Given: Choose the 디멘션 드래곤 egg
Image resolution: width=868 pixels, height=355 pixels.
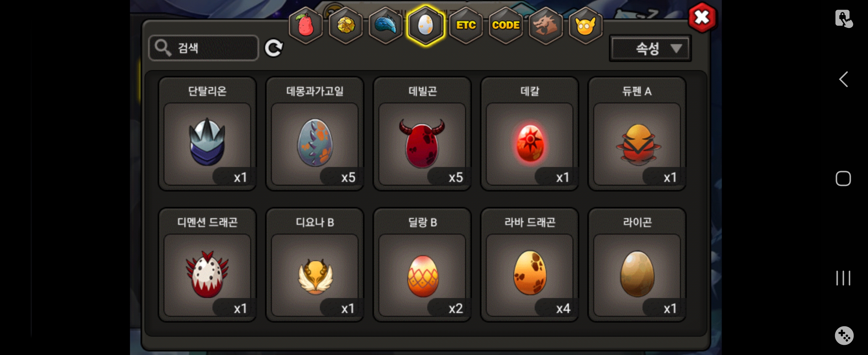Looking at the screenshot, I should [207, 265].
